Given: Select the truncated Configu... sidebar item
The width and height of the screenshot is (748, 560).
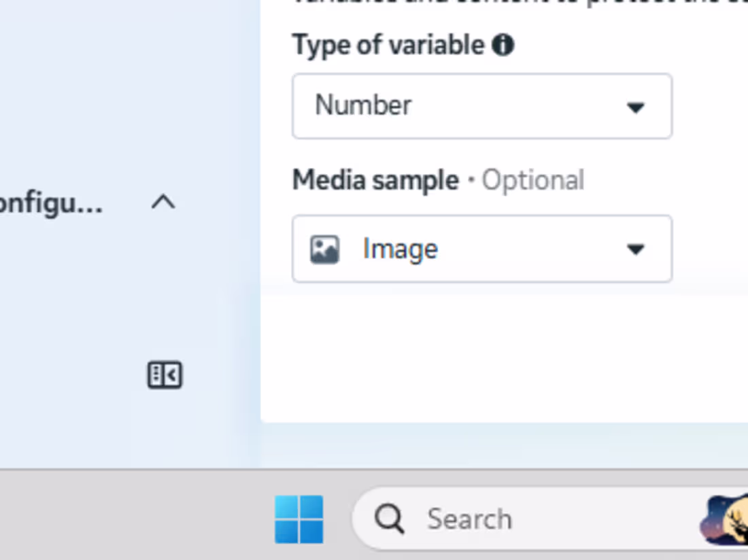Looking at the screenshot, I should click(x=51, y=203).
